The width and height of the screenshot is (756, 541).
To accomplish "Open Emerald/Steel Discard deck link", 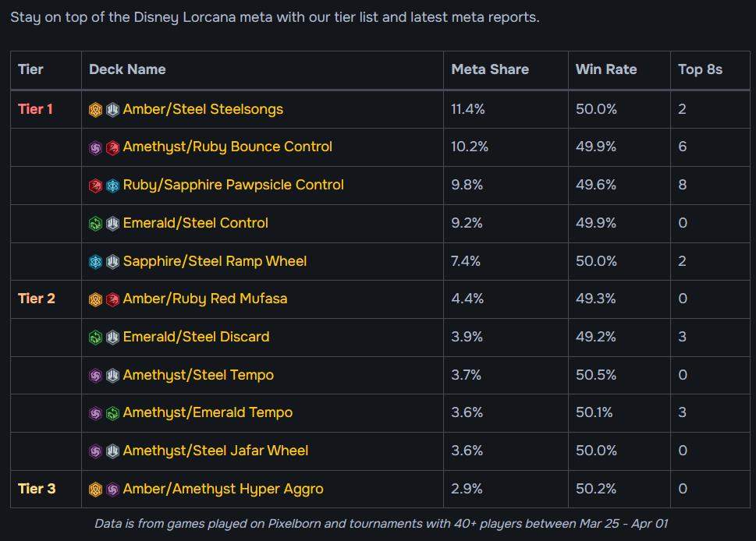I will 197,337.
